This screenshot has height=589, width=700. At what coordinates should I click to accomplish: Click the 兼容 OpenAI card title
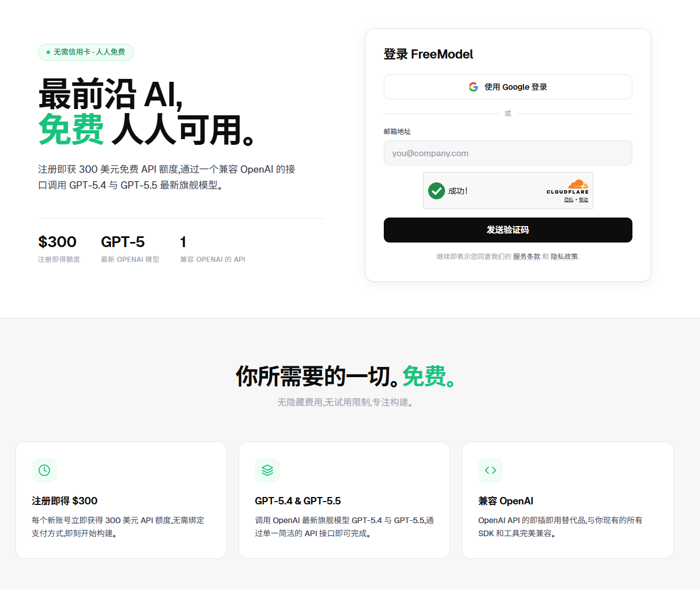tap(506, 501)
